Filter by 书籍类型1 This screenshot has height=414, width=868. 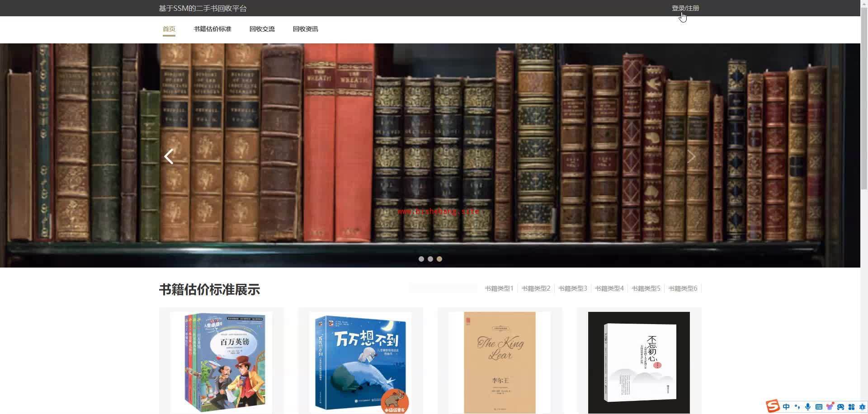tap(499, 288)
